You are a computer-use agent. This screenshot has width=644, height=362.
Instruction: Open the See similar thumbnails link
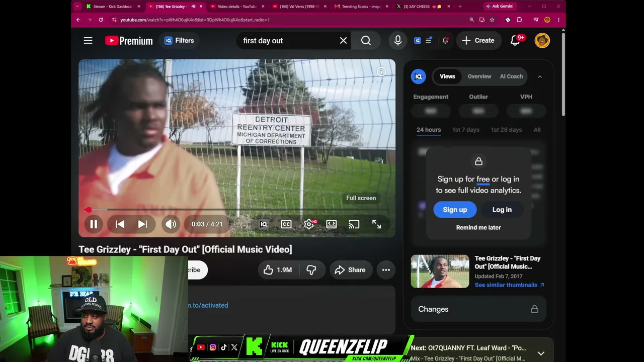[x=509, y=285]
